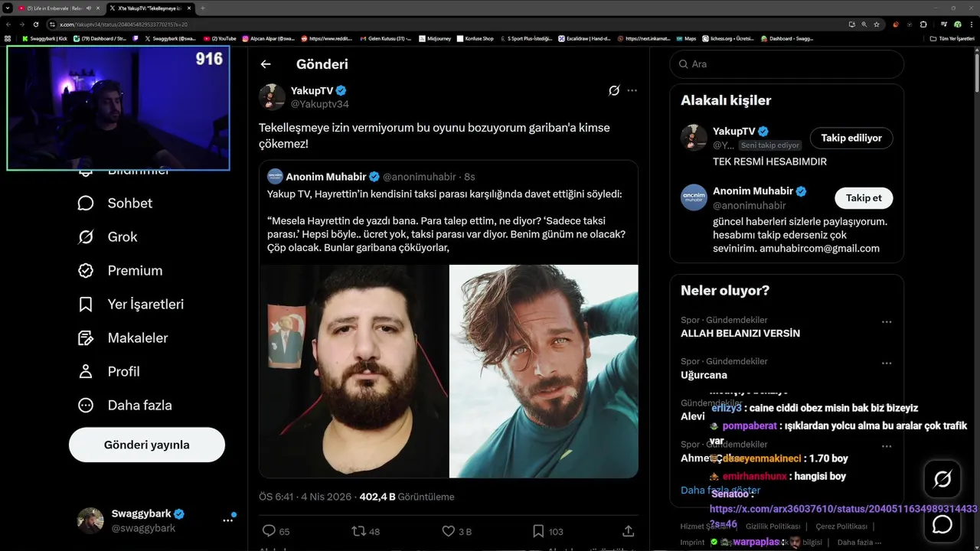Image resolution: width=980 pixels, height=551 pixels.
Task: Open Alpcan Alpar Instagram bookmark
Action: coord(269,38)
